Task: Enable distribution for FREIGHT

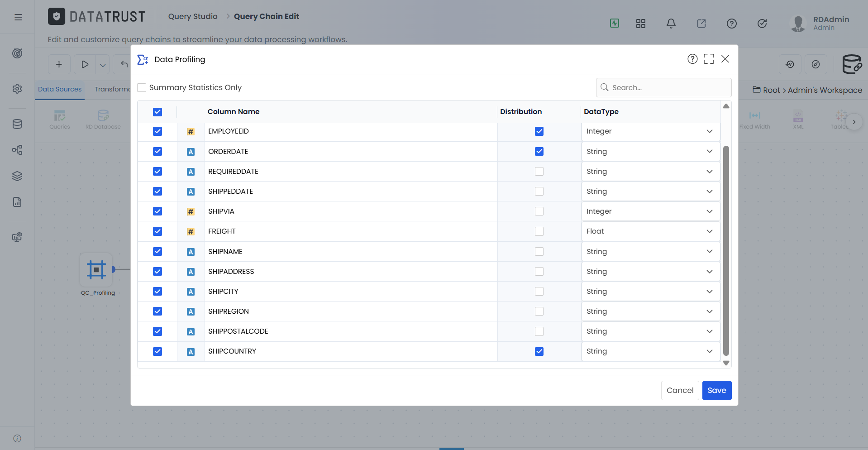Action: pyautogui.click(x=539, y=231)
